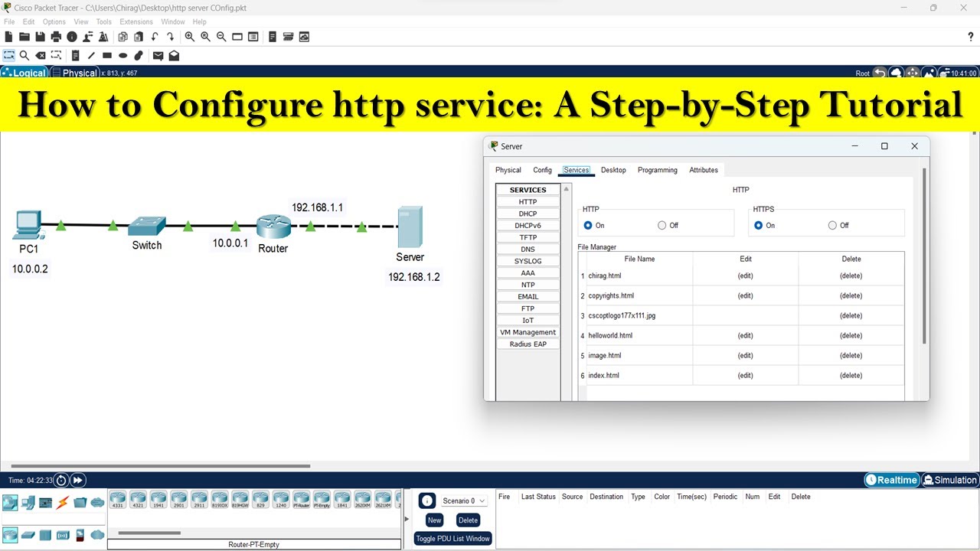Select the Connections lightning bolt category

pyautogui.click(x=63, y=503)
